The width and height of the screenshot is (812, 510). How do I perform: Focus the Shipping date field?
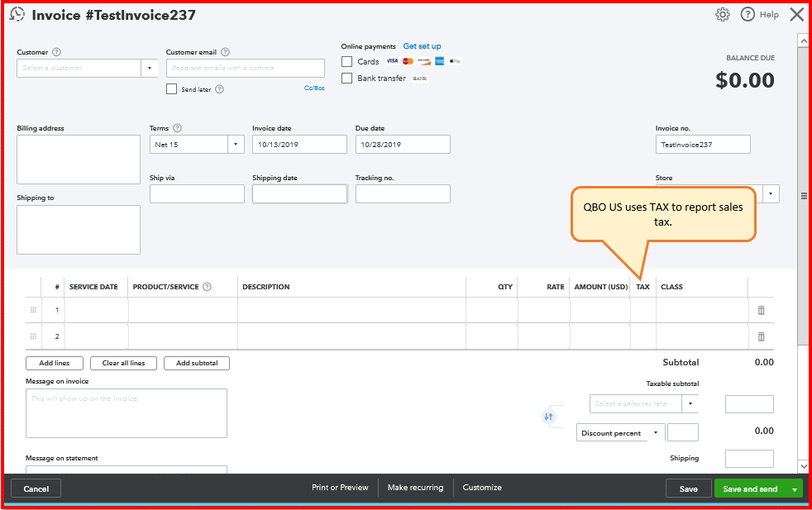(x=299, y=193)
